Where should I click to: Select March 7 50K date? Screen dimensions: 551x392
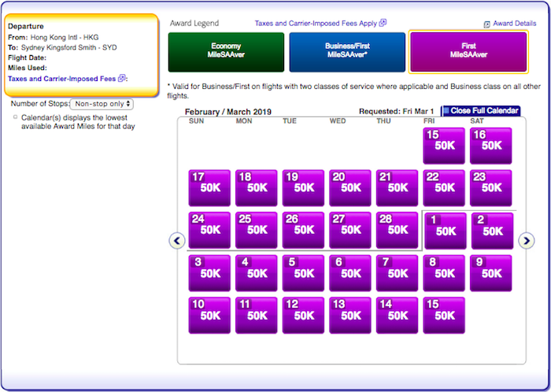click(x=397, y=273)
